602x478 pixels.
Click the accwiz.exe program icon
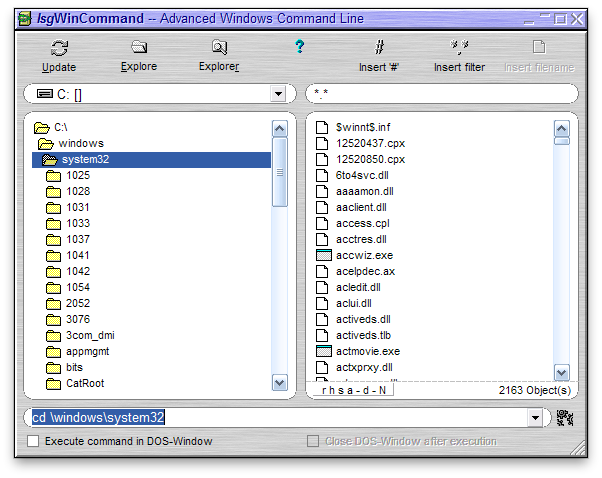323,255
